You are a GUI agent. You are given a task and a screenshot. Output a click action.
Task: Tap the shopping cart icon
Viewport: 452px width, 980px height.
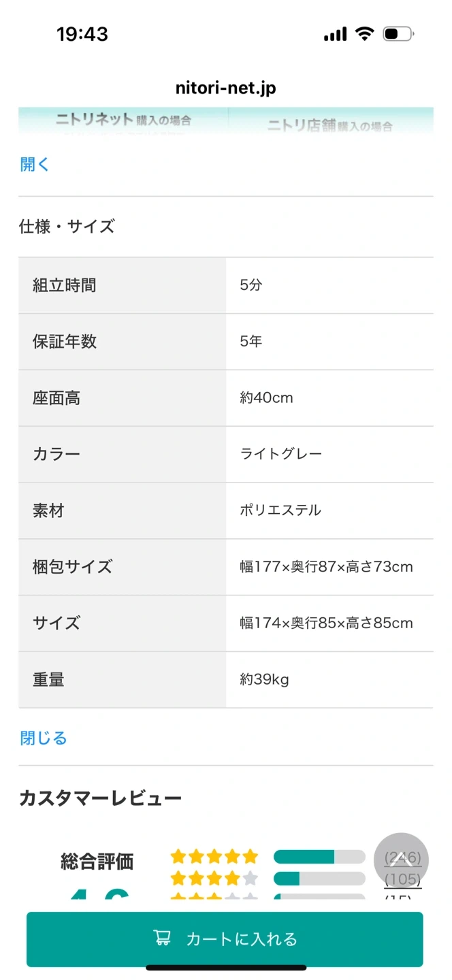click(162, 938)
